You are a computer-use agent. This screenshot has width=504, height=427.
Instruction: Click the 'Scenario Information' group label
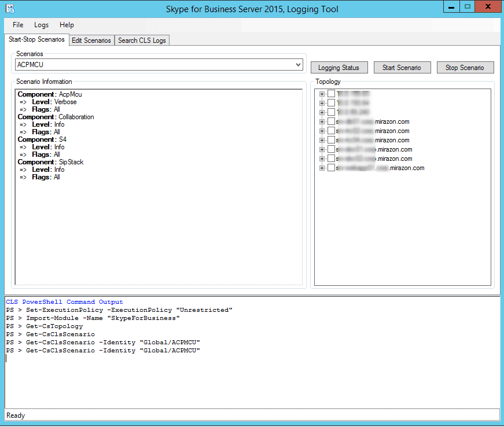(x=44, y=82)
